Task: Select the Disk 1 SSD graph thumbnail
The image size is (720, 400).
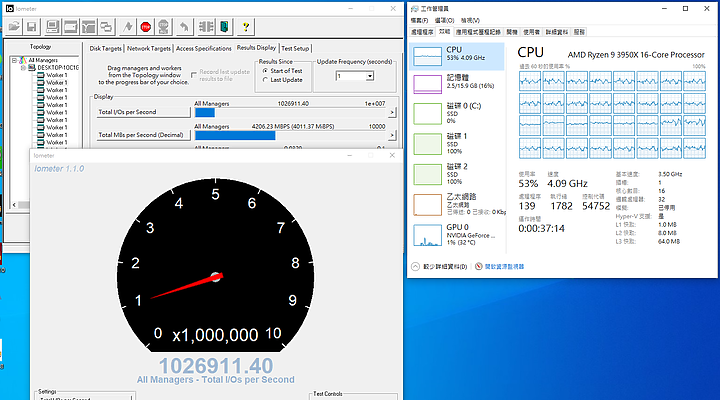Action: click(428, 144)
